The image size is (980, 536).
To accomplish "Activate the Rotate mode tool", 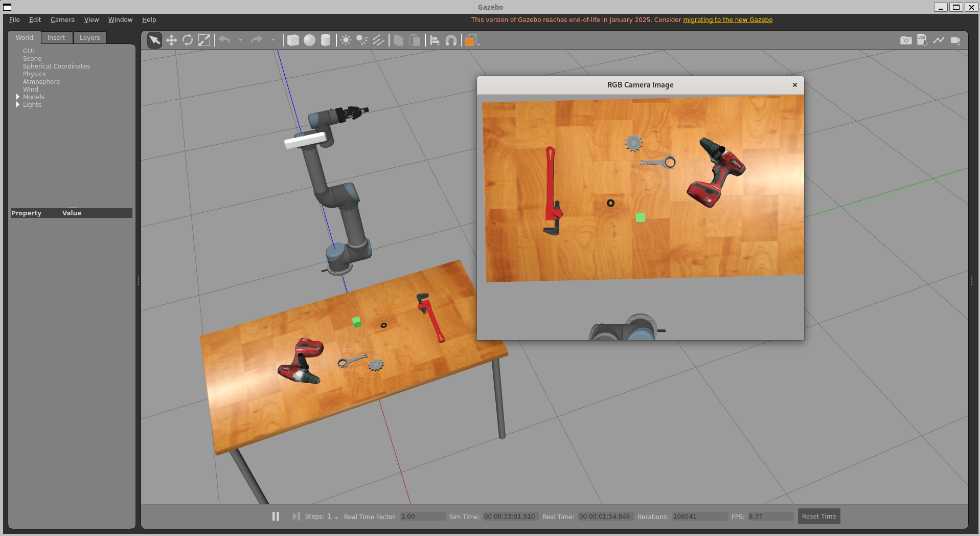I will (188, 40).
